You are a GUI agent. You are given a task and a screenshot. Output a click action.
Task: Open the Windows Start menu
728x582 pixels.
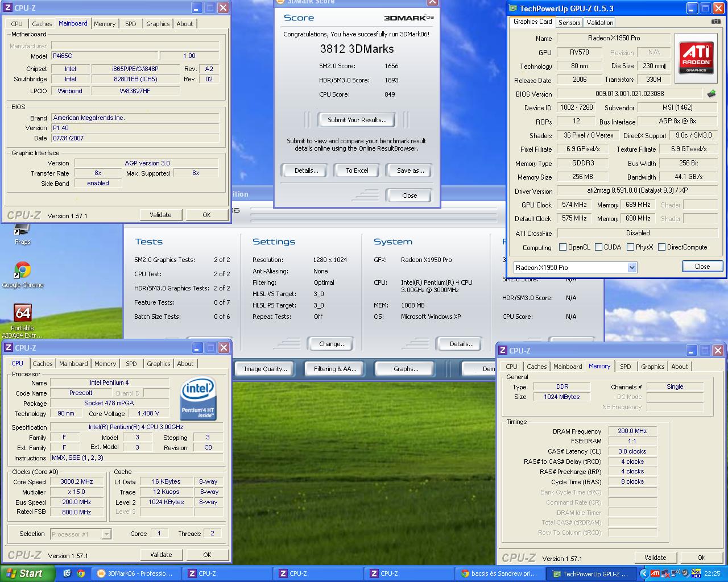click(28, 573)
